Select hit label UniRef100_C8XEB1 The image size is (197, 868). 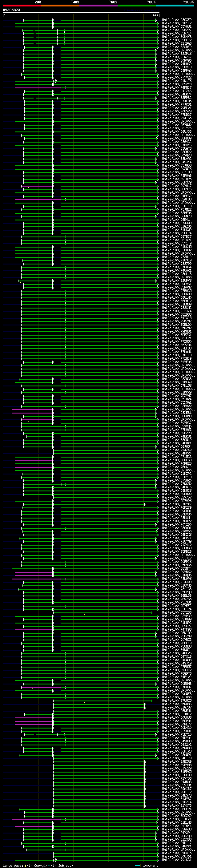(177, 413)
